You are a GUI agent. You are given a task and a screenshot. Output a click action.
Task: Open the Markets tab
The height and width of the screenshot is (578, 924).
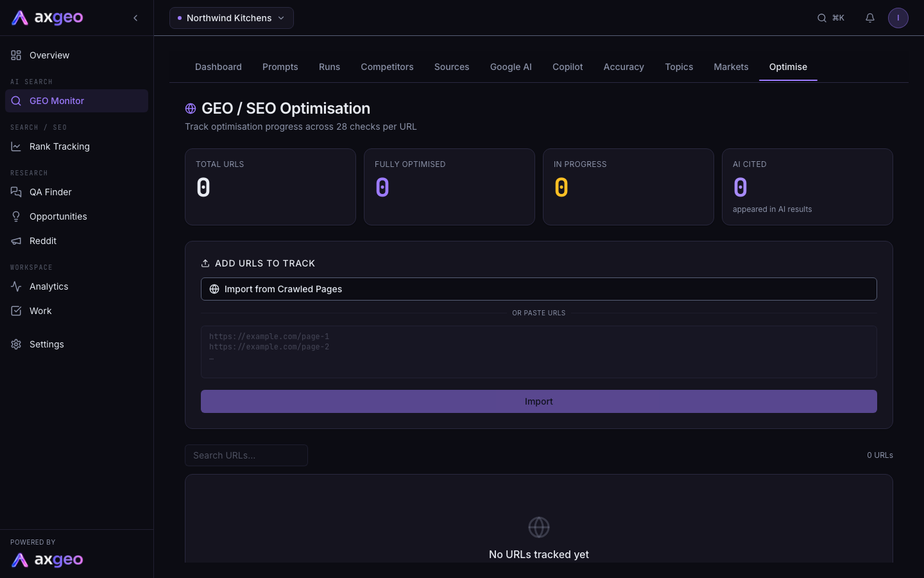(731, 67)
